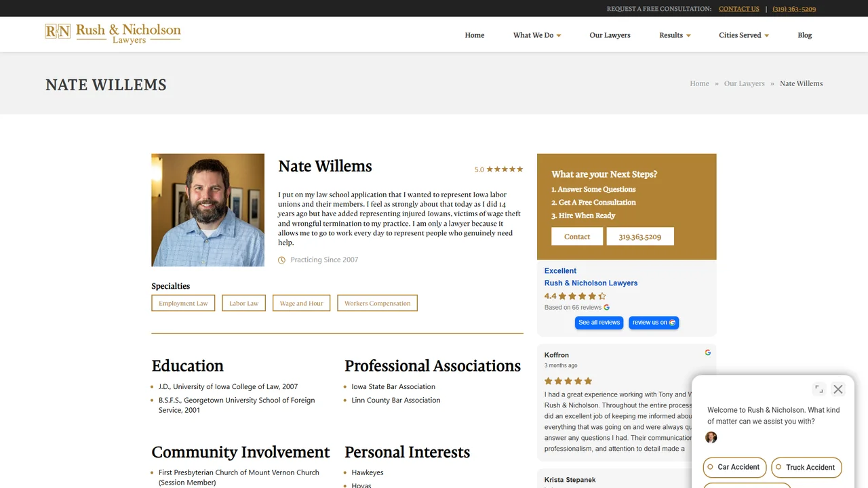
Task: Click the Practicing Since 2007 text
Action: pos(324,260)
